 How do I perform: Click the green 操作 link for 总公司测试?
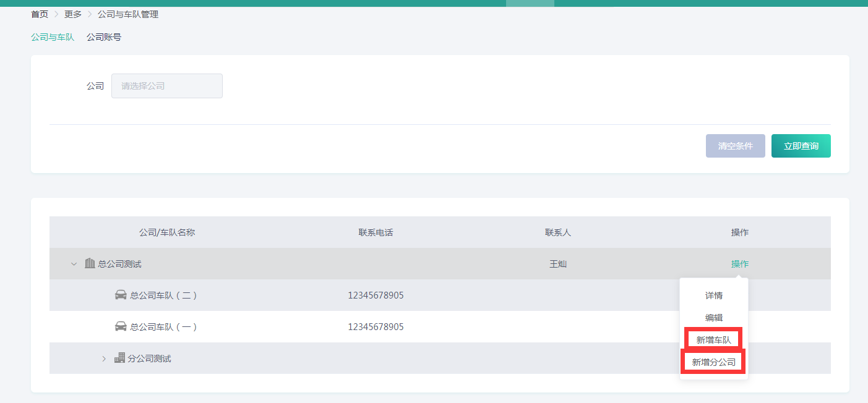coord(739,264)
